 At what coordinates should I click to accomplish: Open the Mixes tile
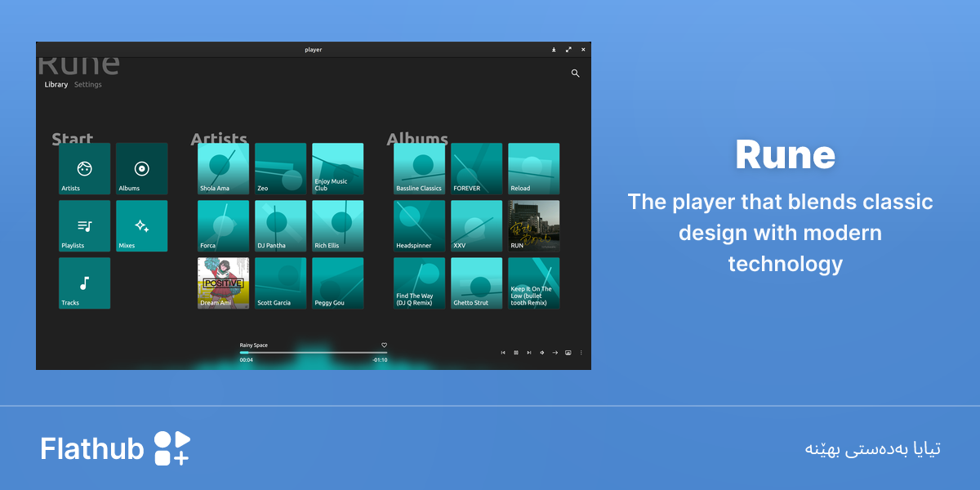[142, 226]
